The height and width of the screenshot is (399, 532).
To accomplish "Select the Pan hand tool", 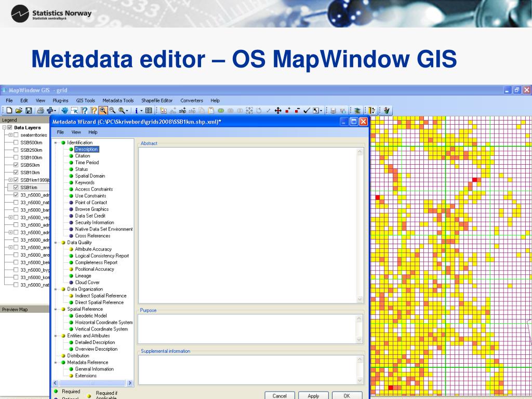I will pos(65,110).
